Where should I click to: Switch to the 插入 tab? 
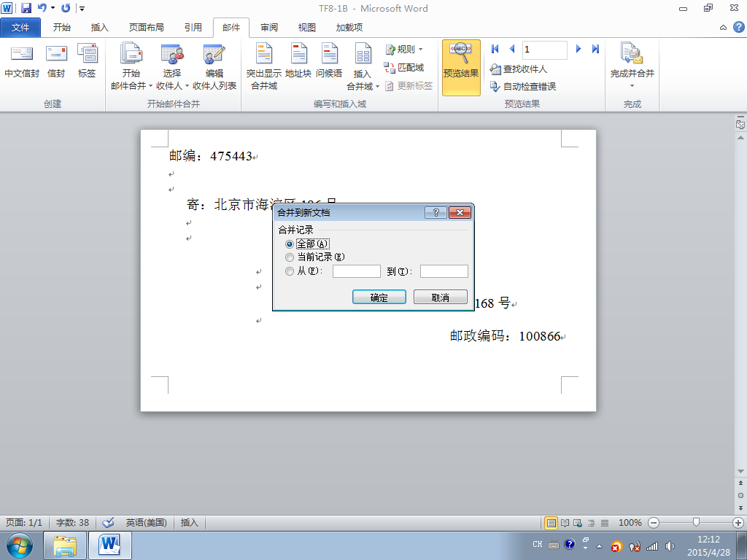click(99, 28)
